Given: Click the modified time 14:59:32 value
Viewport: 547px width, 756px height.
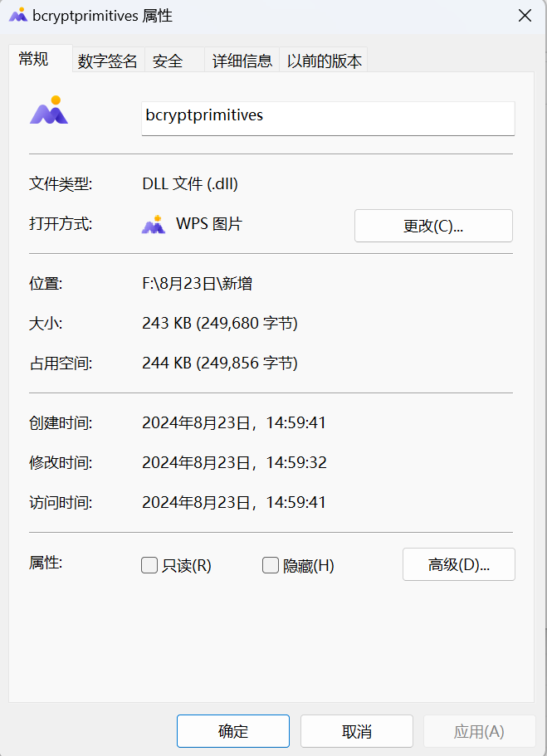Looking at the screenshot, I should point(234,463).
